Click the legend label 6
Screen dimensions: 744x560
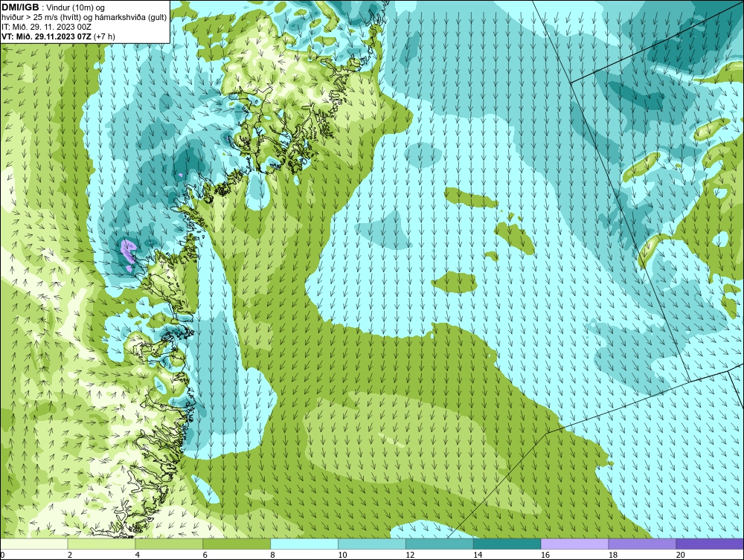[x=205, y=555]
